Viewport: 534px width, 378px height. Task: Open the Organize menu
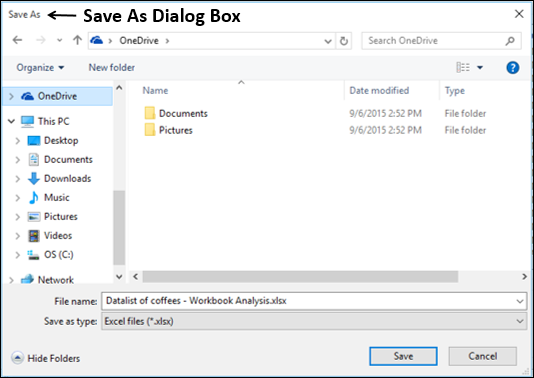tap(40, 67)
